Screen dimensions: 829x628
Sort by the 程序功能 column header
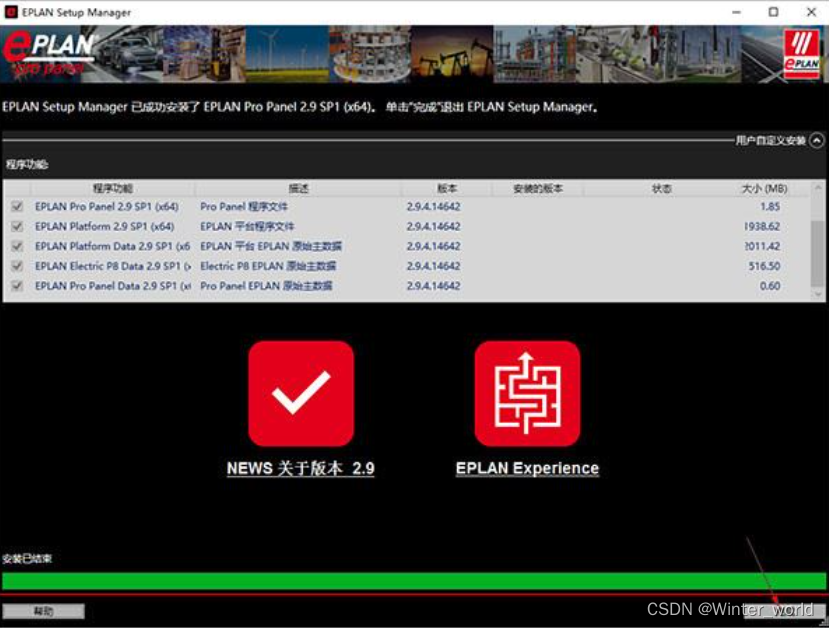click(x=112, y=188)
